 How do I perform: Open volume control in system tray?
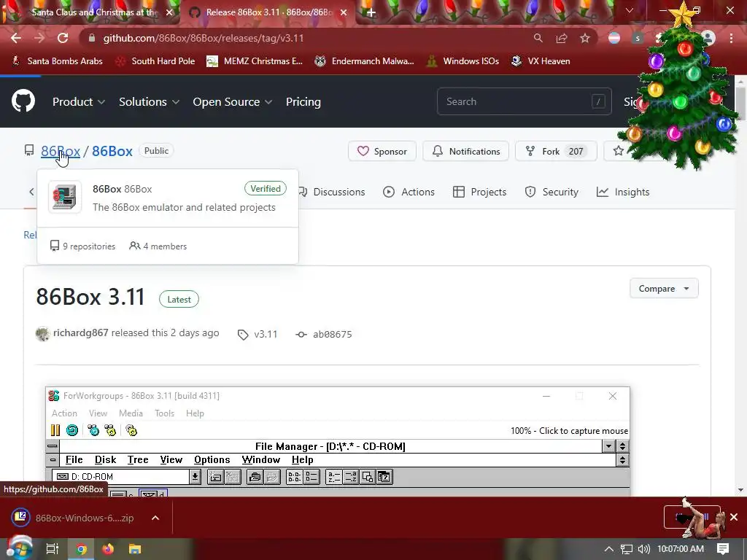[643, 549]
